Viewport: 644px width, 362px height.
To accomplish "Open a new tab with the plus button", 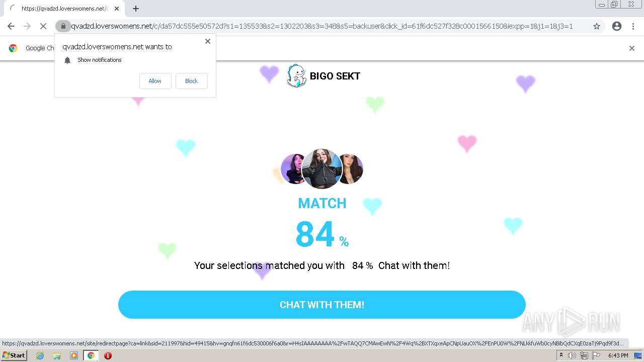I will (135, 9).
